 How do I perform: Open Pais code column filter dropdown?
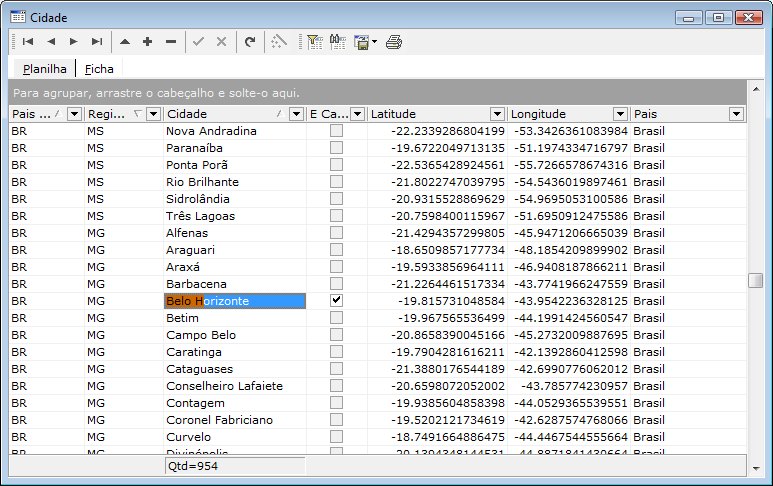(x=74, y=114)
